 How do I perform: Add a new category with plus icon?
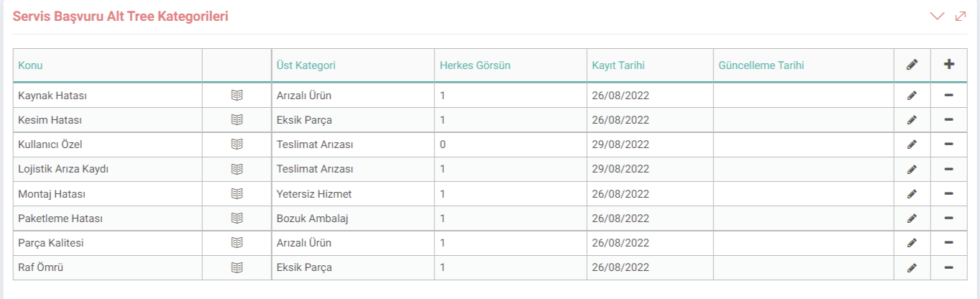(x=948, y=65)
